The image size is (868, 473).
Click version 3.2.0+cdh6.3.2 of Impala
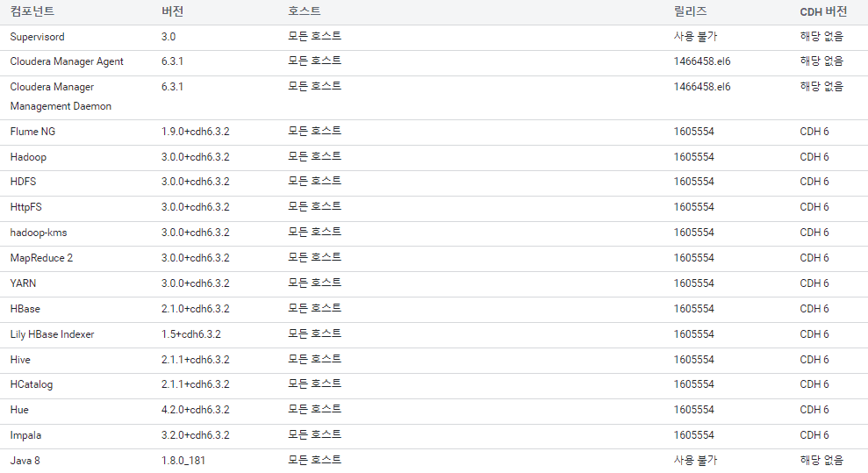pyautogui.click(x=196, y=435)
